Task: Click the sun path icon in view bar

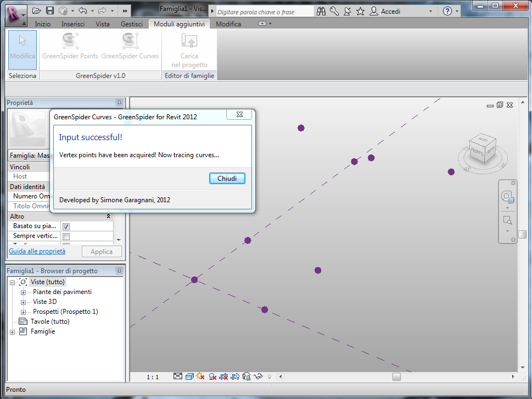Action: click(200, 376)
